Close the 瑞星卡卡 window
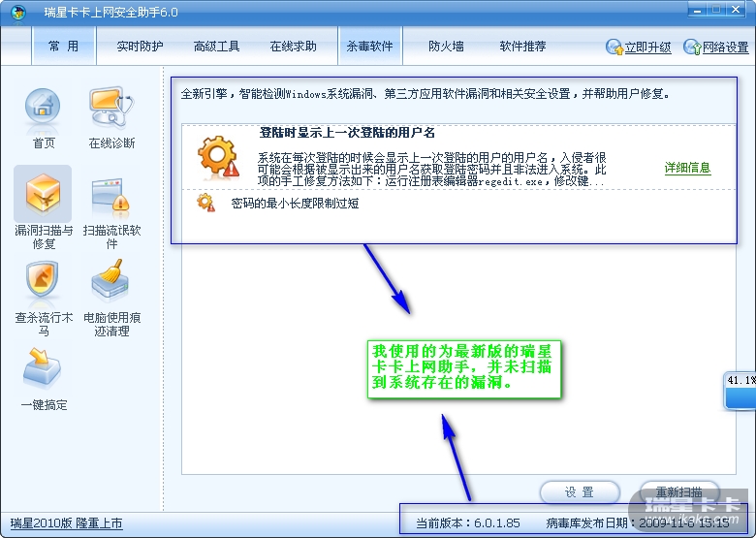 pos(736,10)
